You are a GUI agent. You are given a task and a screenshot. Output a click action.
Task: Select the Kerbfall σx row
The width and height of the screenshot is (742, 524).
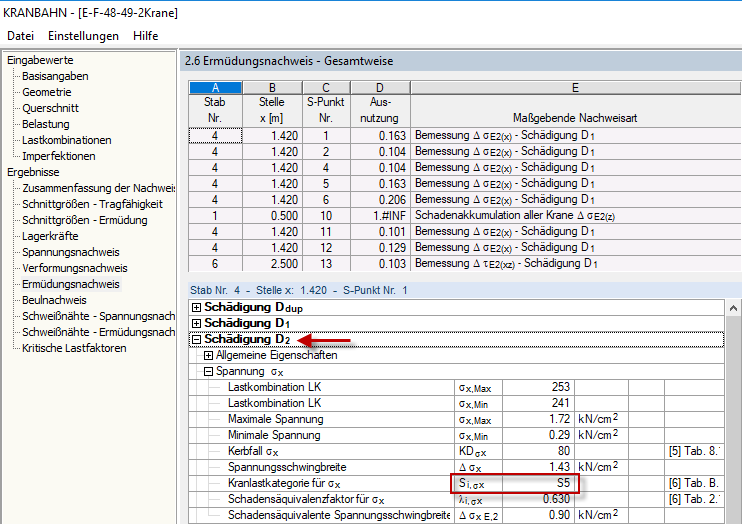point(456,451)
